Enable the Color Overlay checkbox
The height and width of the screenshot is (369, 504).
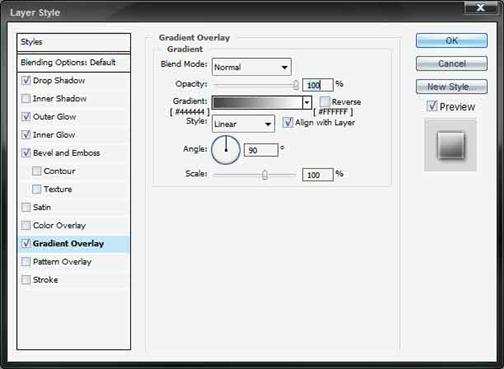pos(26,225)
